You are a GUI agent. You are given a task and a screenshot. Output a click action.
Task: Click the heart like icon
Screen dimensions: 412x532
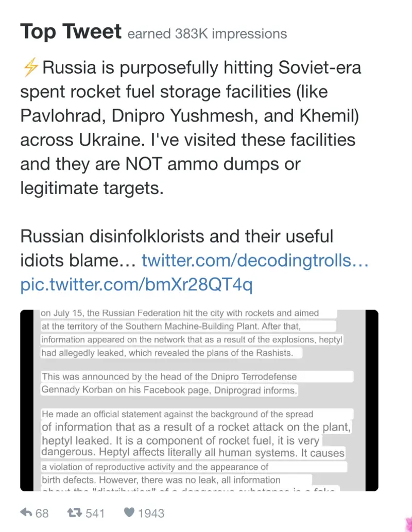pyautogui.click(x=129, y=512)
